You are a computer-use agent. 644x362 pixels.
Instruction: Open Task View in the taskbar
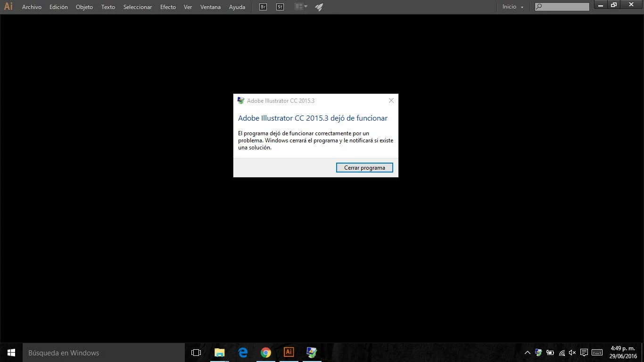click(196, 353)
